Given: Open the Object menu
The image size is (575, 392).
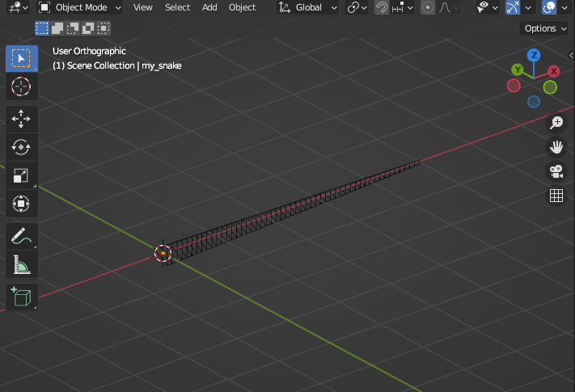Looking at the screenshot, I should 242,7.
